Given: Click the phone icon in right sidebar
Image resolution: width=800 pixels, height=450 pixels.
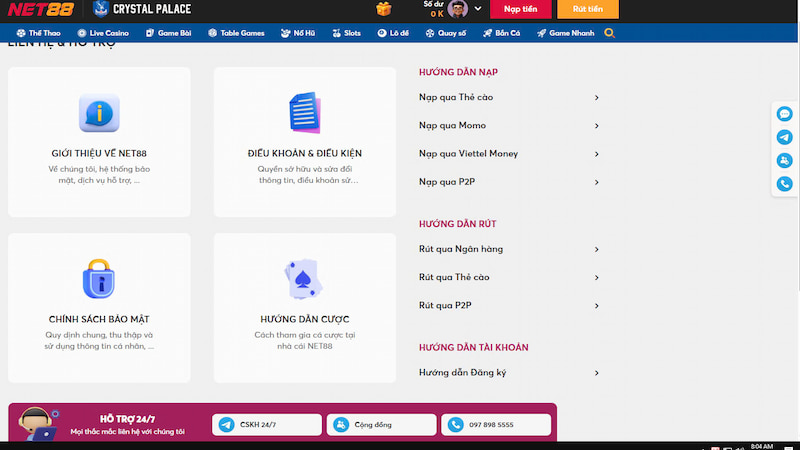Looking at the screenshot, I should pos(785,184).
